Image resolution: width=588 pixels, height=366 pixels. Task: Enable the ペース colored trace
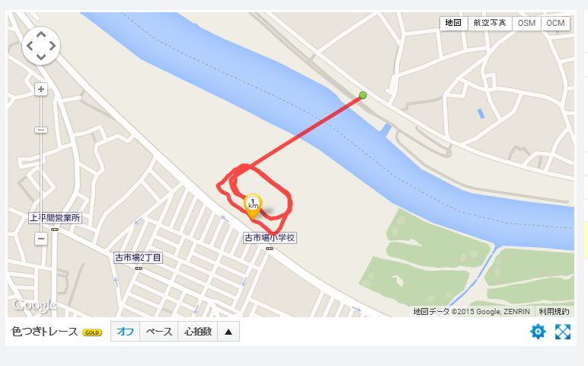[x=159, y=332]
